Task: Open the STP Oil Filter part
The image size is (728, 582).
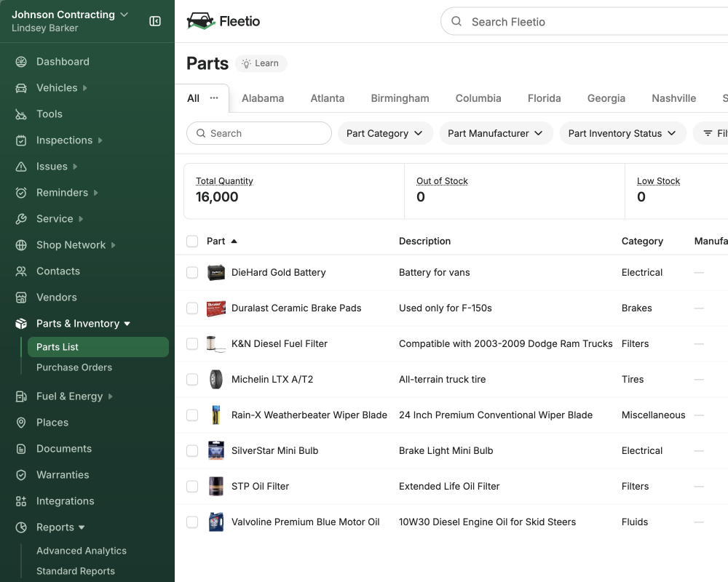Action: [x=260, y=487]
